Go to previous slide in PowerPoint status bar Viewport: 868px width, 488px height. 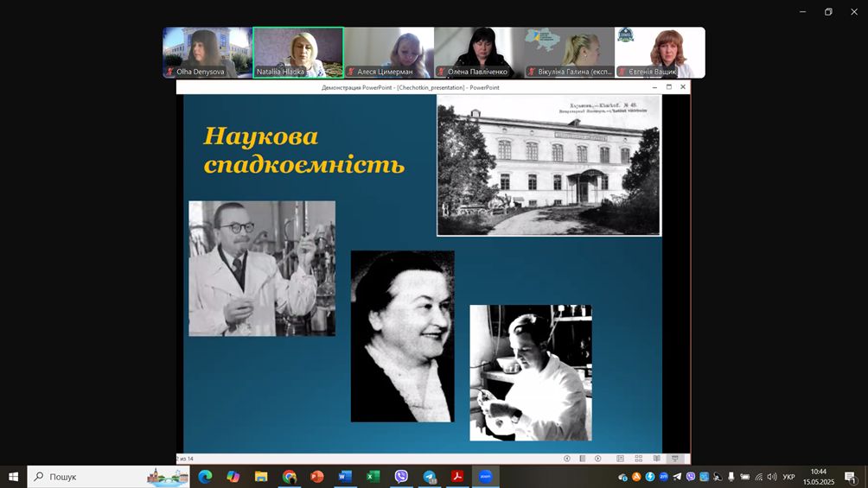pyautogui.click(x=567, y=459)
